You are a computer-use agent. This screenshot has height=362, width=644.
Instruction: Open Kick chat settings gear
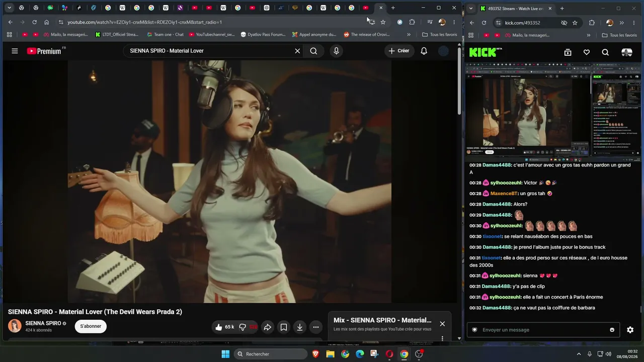(x=630, y=330)
